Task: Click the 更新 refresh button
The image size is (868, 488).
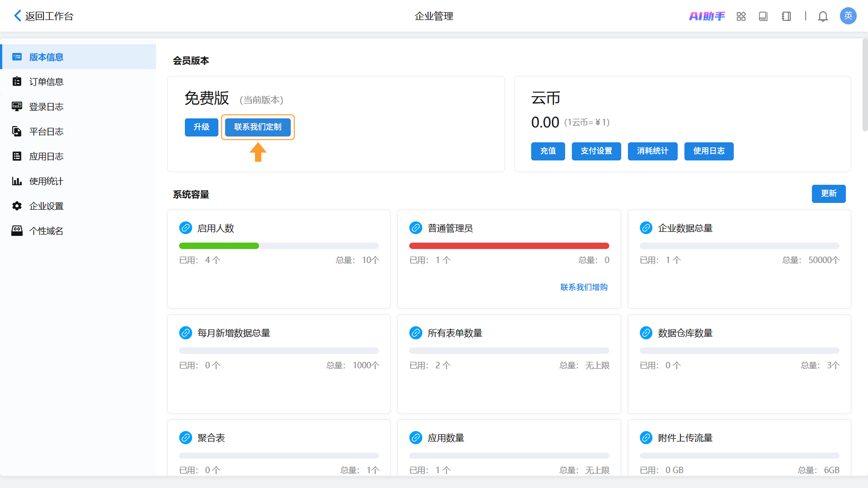Action: (x=829, y=194)
